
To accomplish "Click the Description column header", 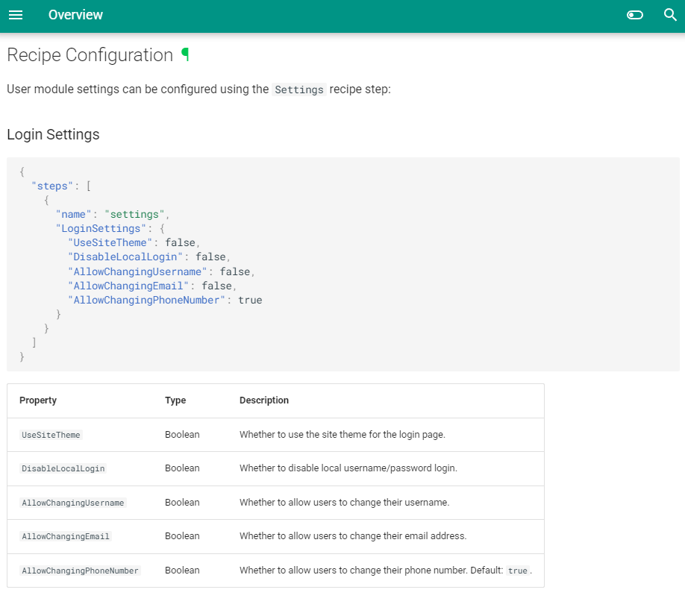I will 264,400.
